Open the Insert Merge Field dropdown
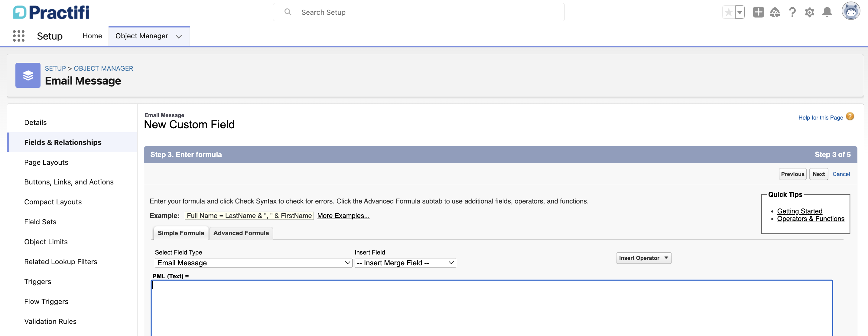This screenshot has width=868, height=336. 405,263
